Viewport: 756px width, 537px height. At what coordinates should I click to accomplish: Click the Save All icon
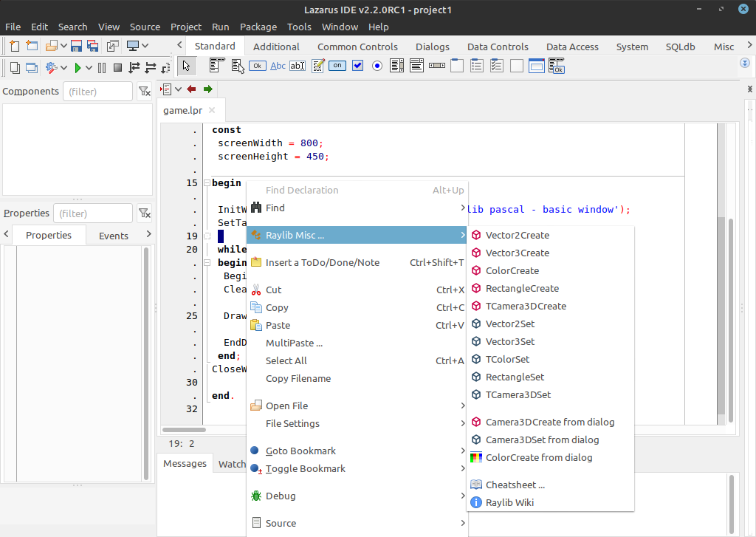coord(92,46)
